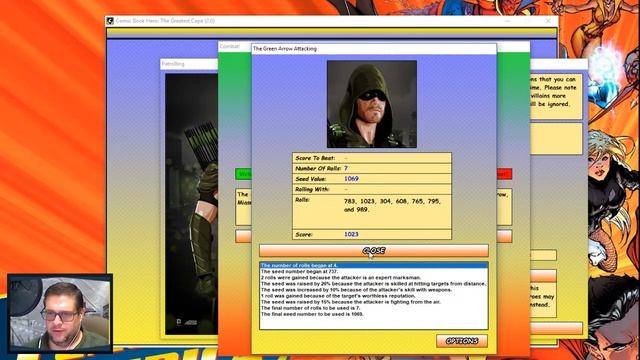
Task: Click the Rolls list of numbers
Action: click(392, 205)
